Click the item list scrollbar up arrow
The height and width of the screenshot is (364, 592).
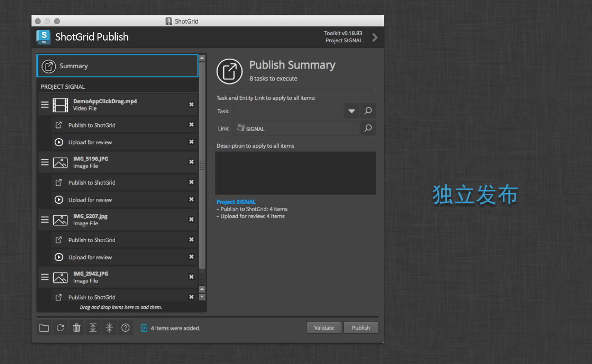202,58
